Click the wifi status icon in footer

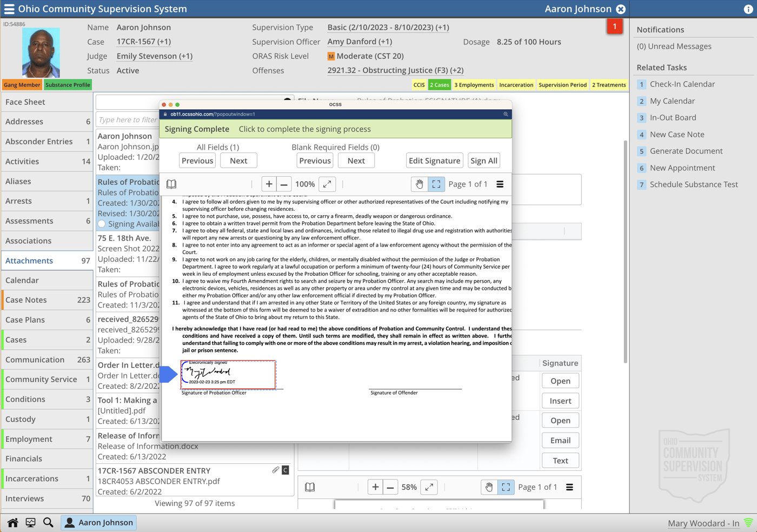point(748,523)
